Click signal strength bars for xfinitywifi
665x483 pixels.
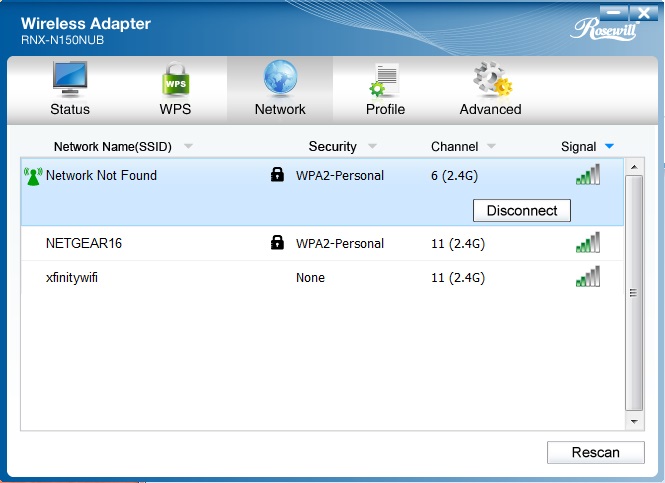tap(588, 276)
